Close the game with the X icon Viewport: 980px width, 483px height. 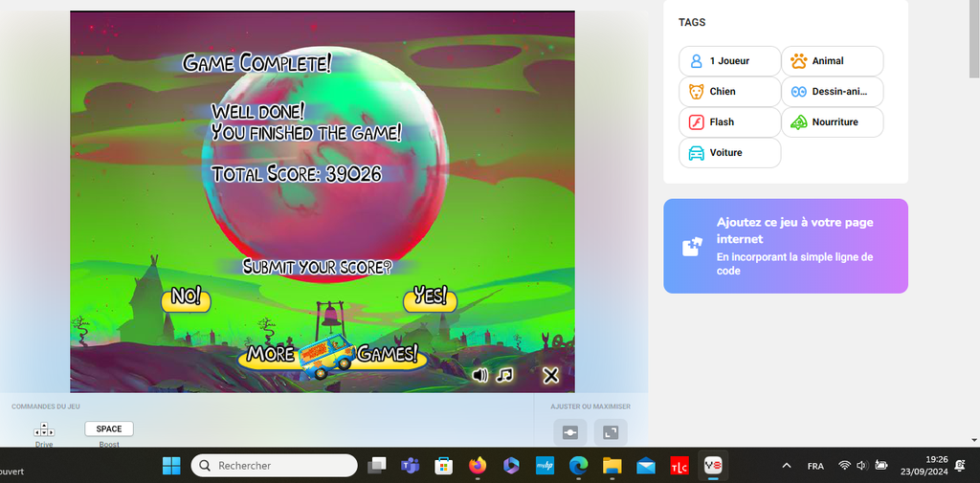[x=550, y=376]
